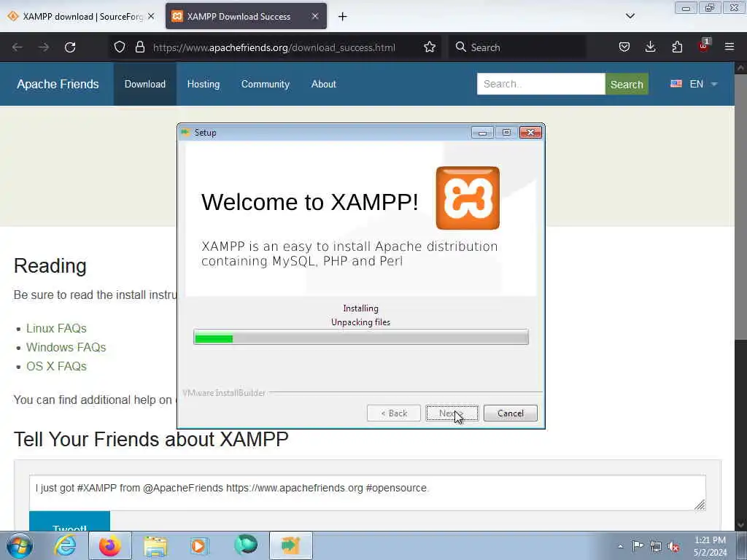Click the address bar URL
The image size is (747, 560).
(x=274, y=47)
